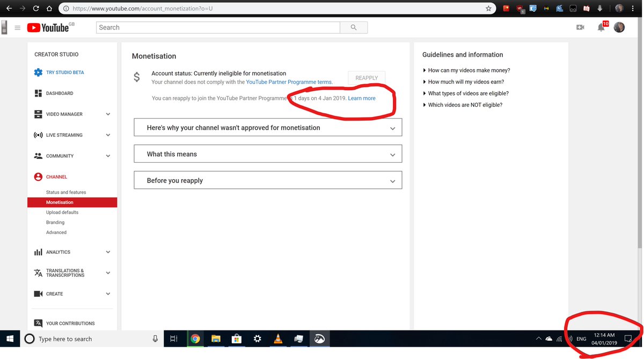Click the OneDrive cloud tray icon
Screen dimensions: 644x359
[x=548, y=339]
